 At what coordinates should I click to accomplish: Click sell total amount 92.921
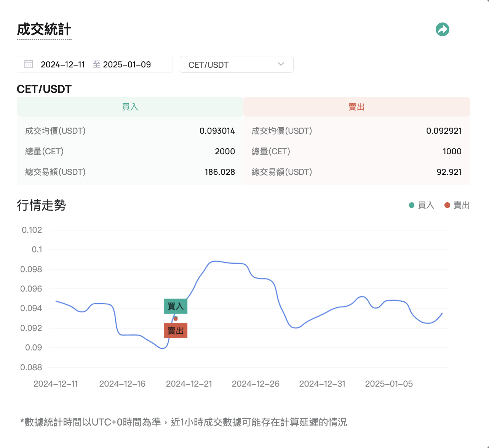(449, 172)
